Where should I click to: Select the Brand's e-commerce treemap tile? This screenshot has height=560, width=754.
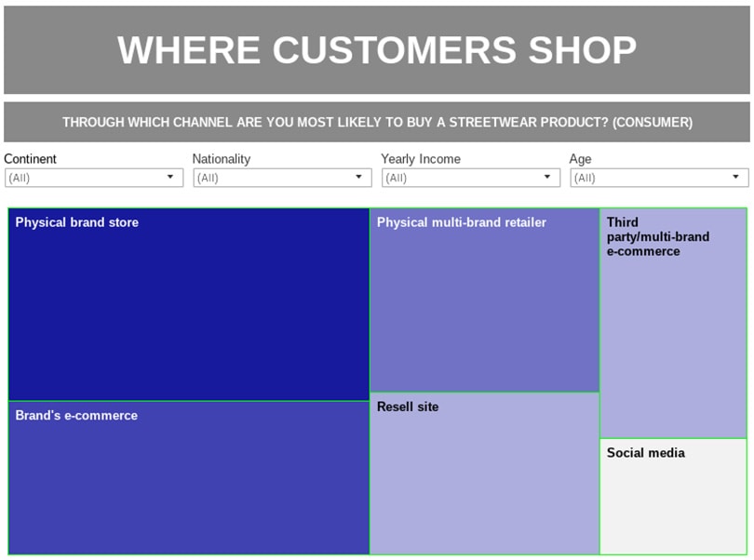coord(189,478)
